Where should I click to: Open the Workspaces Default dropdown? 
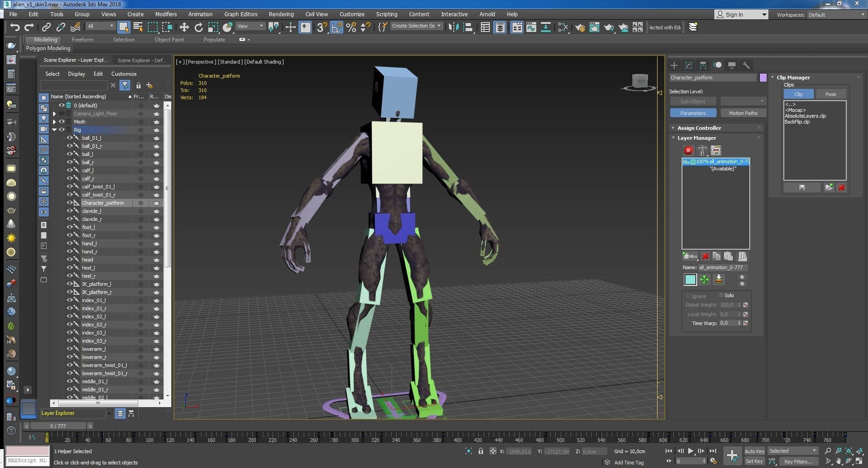pos(836,15)
